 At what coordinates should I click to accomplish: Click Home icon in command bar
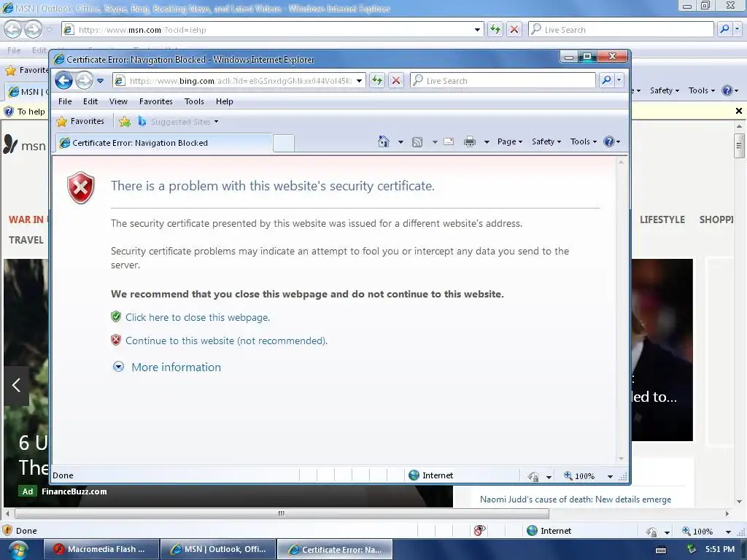[384, 141]
